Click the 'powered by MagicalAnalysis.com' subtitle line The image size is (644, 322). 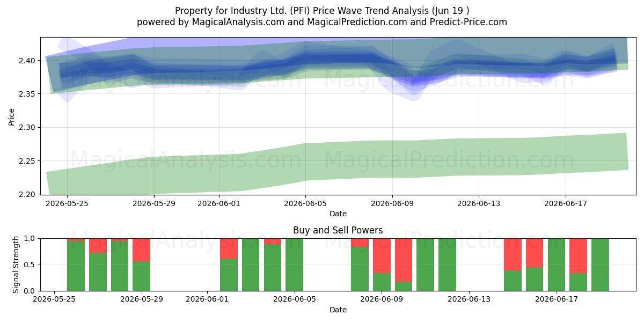(x=322, y=22)
